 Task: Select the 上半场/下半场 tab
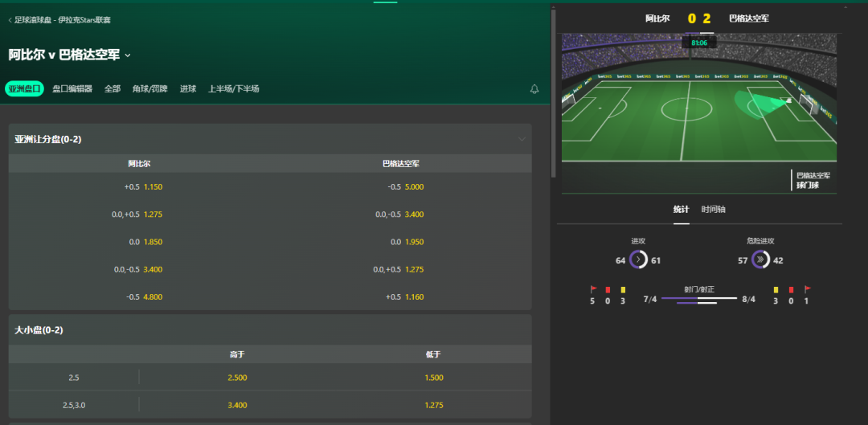click(234, 88)
